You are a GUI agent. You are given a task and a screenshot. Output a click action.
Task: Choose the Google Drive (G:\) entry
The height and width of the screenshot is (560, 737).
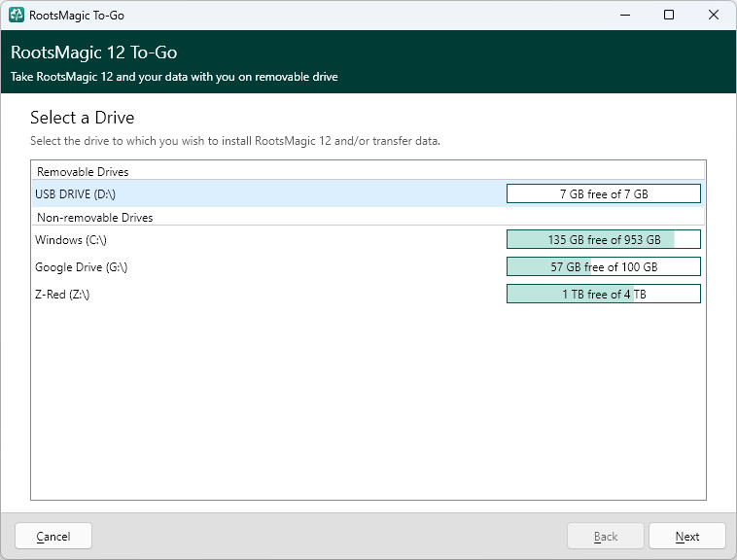[368, 266]
